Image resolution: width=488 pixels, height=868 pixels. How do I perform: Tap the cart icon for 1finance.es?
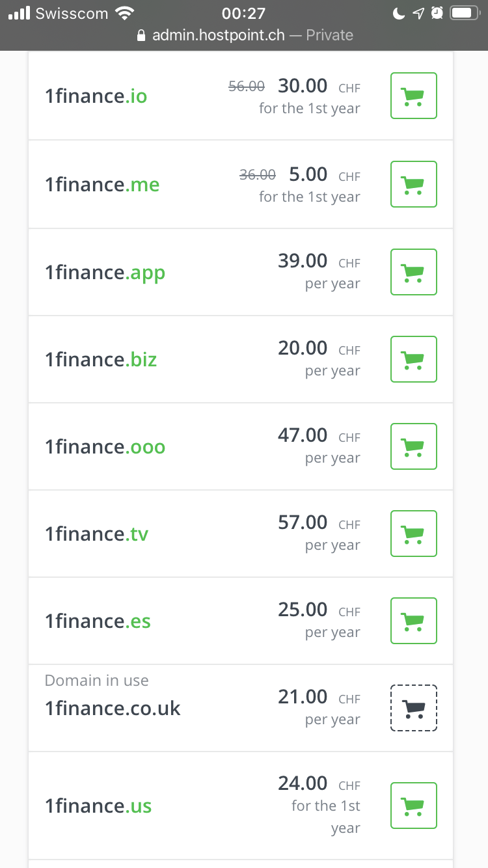coord(413,620)
